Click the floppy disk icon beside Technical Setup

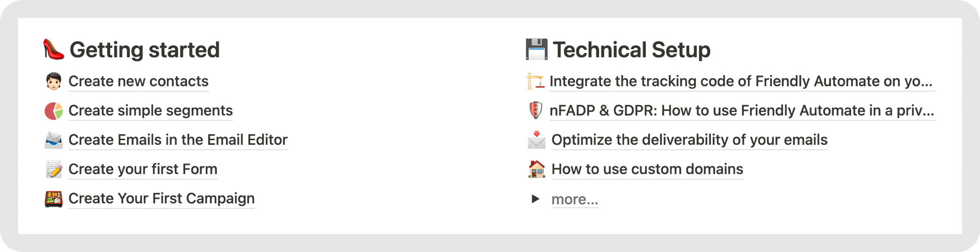pyautogui.click(x=536, y=50)
